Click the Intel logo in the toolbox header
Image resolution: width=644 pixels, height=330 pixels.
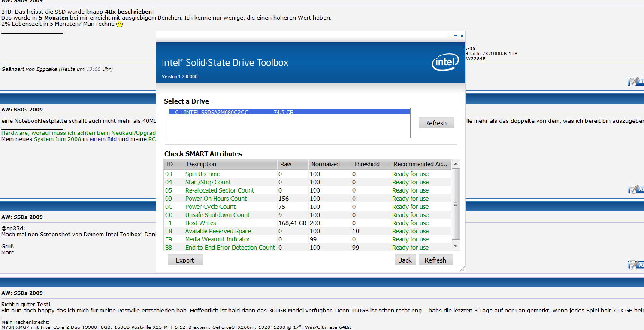click(x=444, y=63)
